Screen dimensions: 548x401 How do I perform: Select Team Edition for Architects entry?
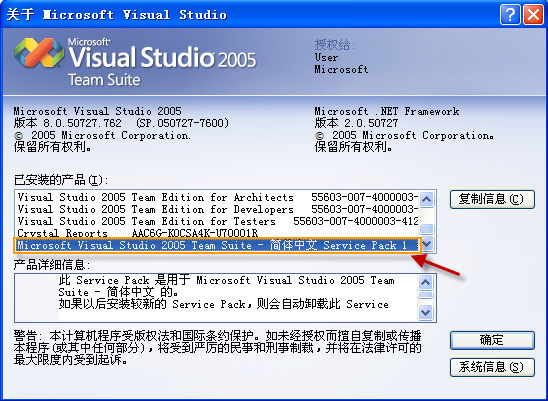point(217,198)
